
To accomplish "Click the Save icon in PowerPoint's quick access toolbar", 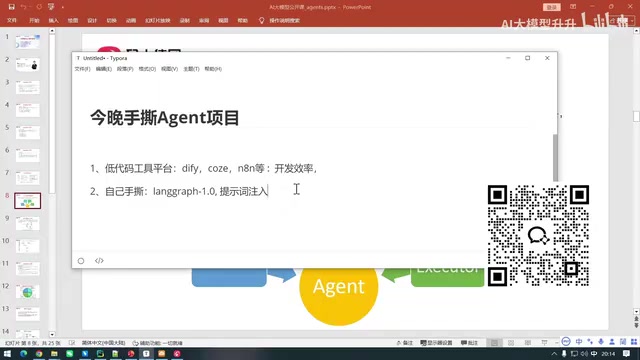I will [11, 7].
